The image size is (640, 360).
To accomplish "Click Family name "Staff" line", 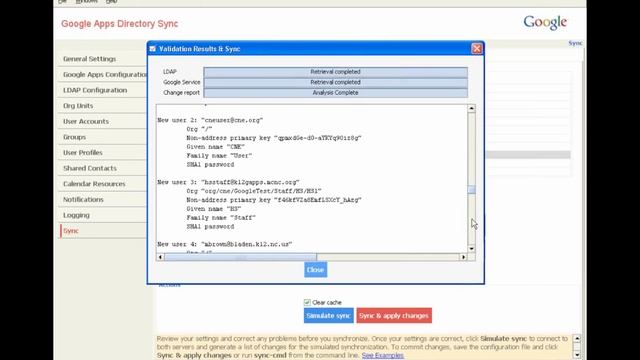I will click(x=221, y=218).
